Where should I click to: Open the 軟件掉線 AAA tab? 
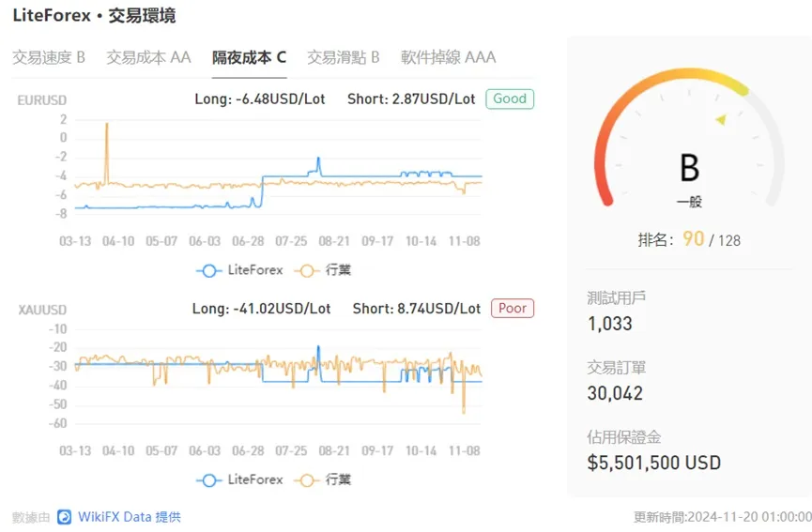448,57
